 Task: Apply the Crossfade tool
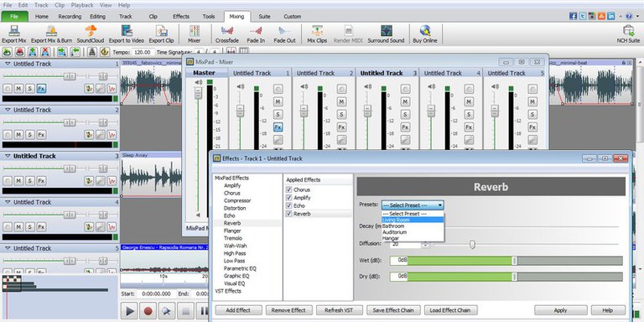pyautogui.click(x=227, y=34)
